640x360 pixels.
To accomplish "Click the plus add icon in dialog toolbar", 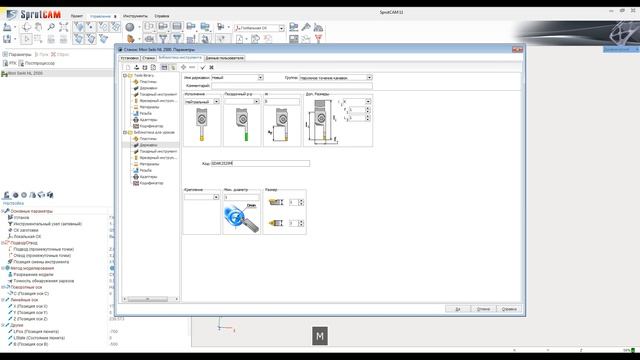I will [x=184, y=67].
